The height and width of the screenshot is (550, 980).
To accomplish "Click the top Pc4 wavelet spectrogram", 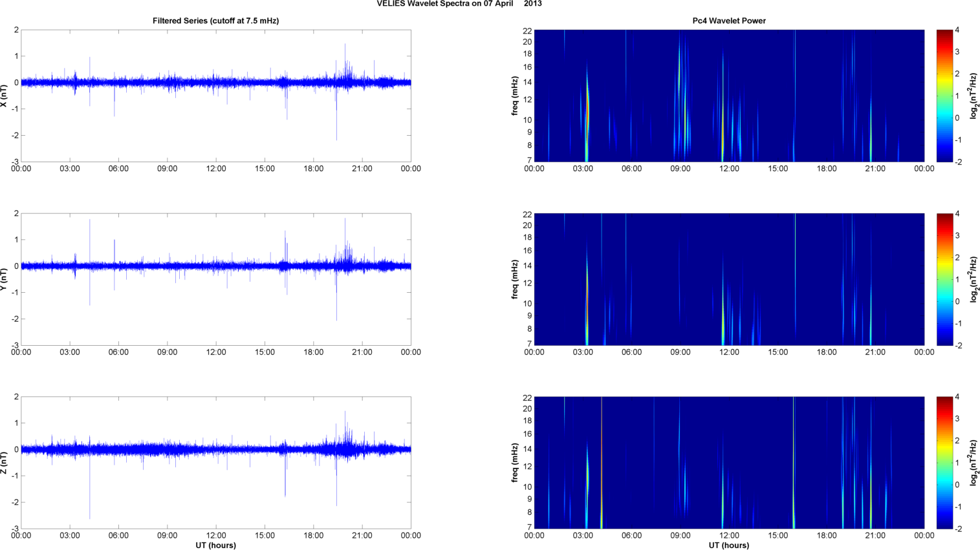I will 729,96.
